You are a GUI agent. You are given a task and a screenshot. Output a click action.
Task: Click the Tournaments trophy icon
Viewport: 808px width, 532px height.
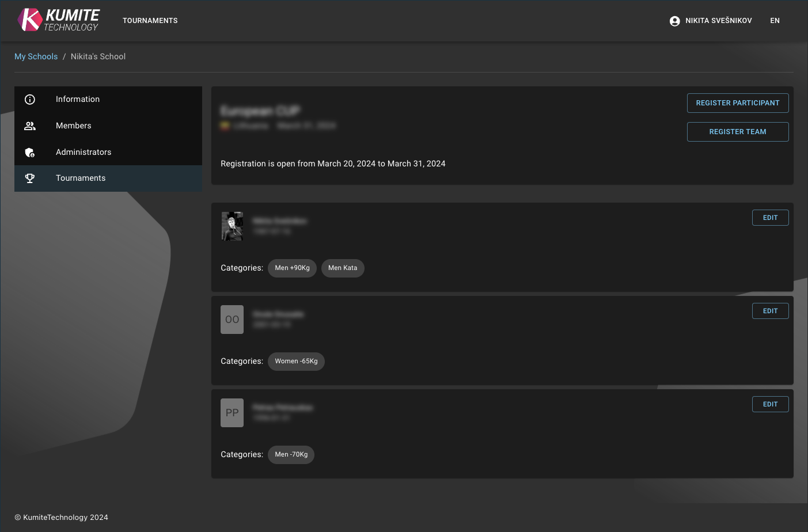pos(30,178)
